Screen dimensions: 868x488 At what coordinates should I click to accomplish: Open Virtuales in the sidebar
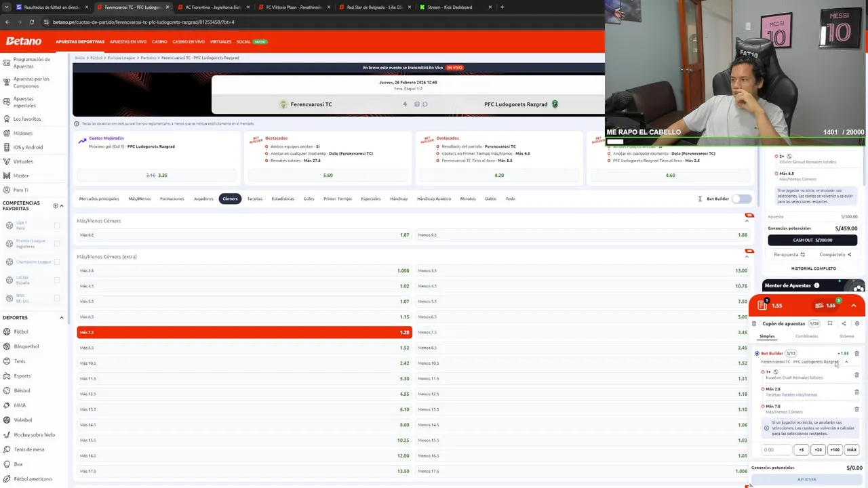point(23,161)
